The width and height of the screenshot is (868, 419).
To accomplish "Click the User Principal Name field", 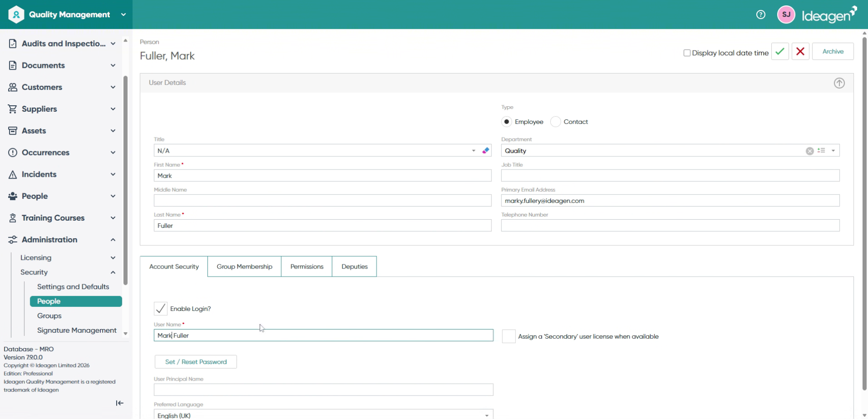I will 323,390.
